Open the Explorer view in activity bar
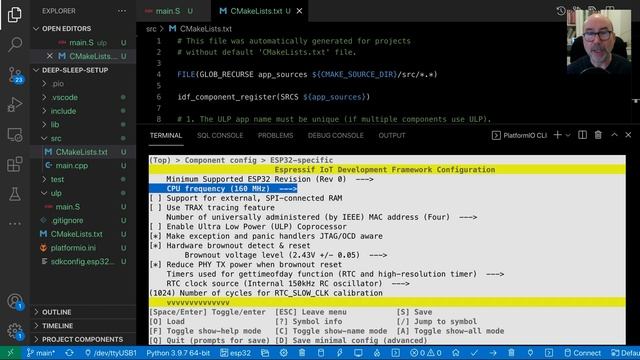This screenshot has height=360, width=640. pos(15,15)
